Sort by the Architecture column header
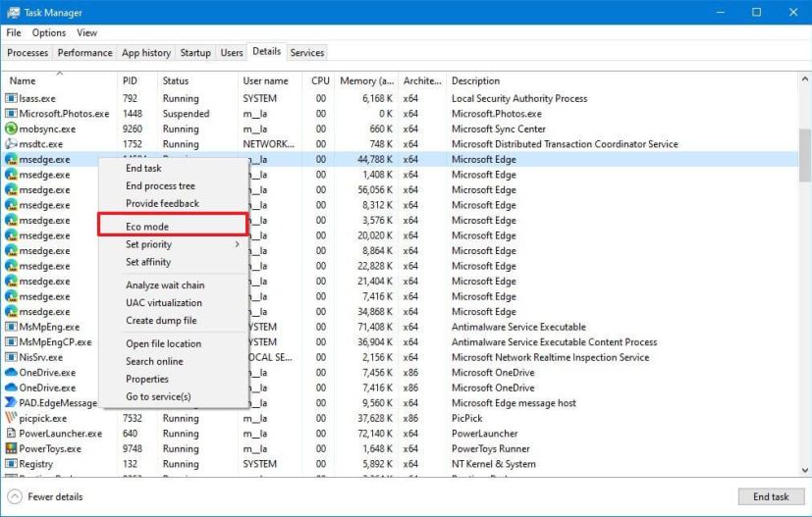Image resolution: width=812 pixels, height=517 pixels. [422, 80]
